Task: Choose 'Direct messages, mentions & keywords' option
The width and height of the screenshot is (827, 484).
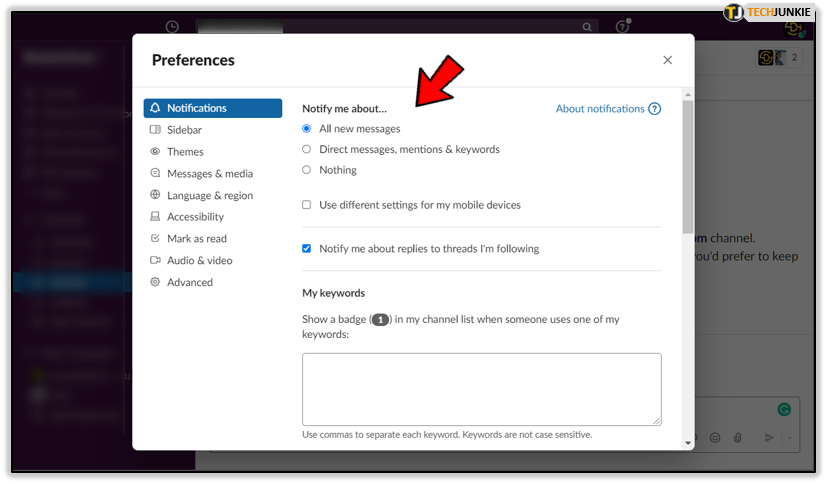Action: pyautogui.click(x=307, y=149)
